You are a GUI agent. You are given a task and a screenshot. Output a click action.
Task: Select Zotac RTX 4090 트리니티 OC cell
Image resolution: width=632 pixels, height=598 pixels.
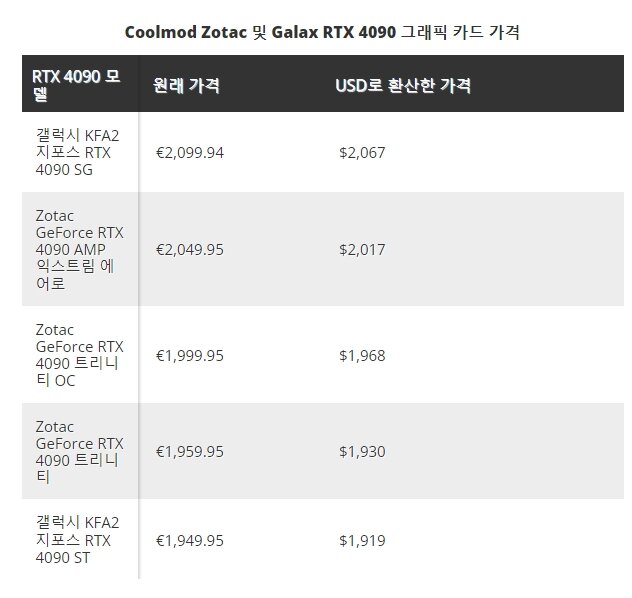click(79, 355)
